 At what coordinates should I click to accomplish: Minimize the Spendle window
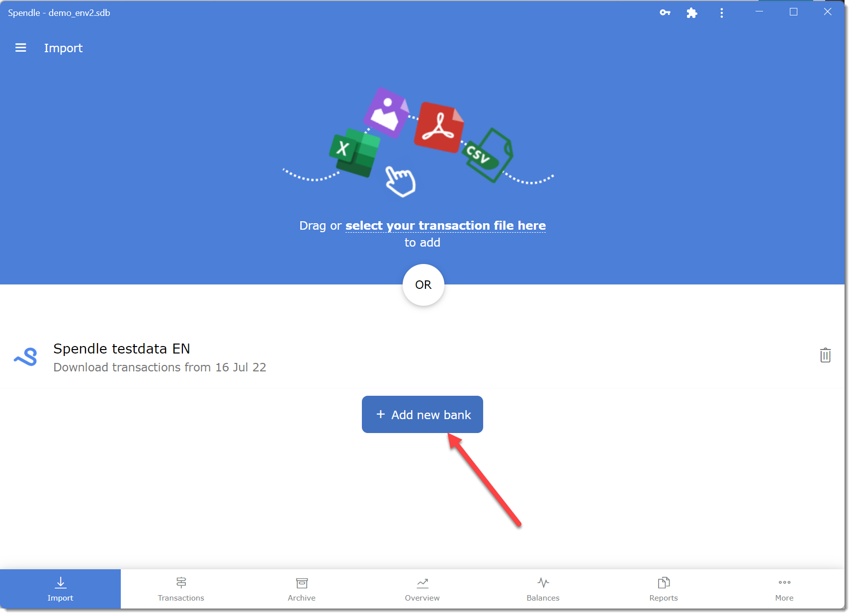coord(759,12)
